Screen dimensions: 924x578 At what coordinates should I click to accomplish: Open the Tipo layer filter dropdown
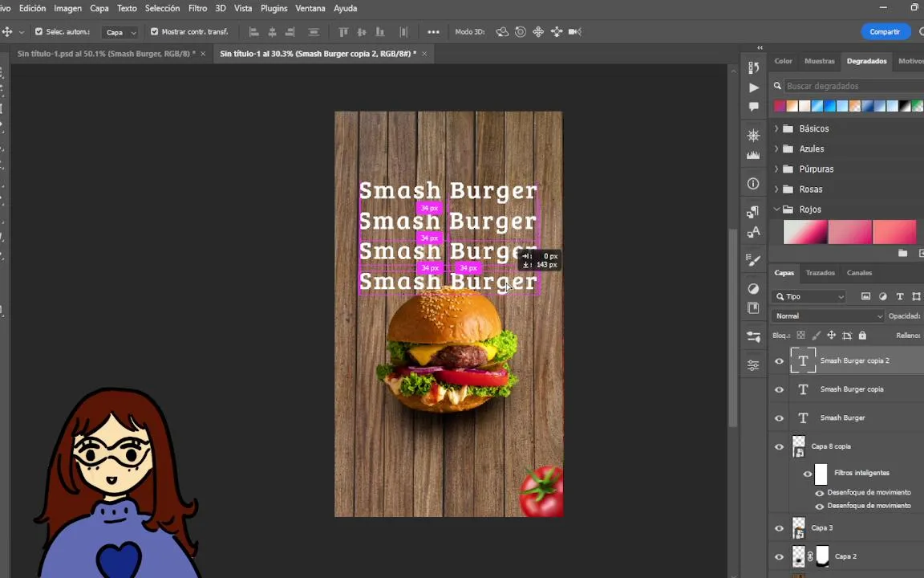click(810, 297)
